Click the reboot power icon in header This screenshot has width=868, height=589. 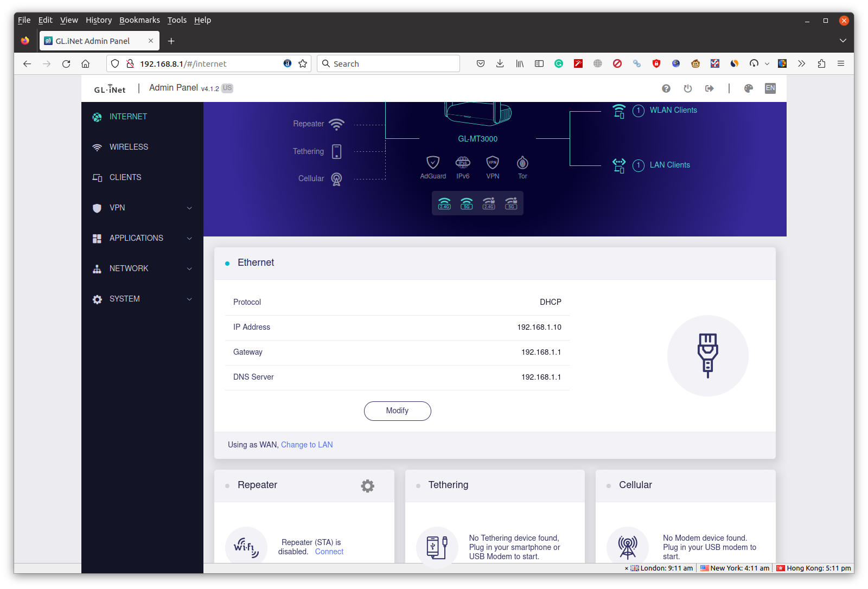coord(688,88)
